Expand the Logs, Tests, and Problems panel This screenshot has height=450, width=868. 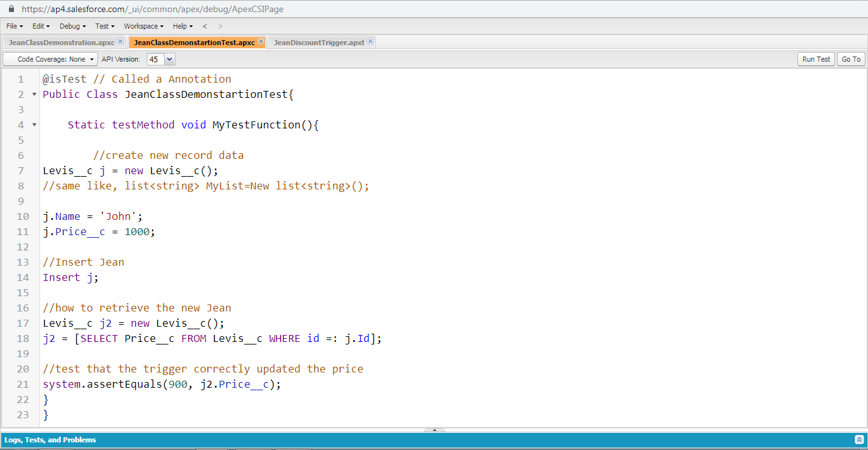859,439
